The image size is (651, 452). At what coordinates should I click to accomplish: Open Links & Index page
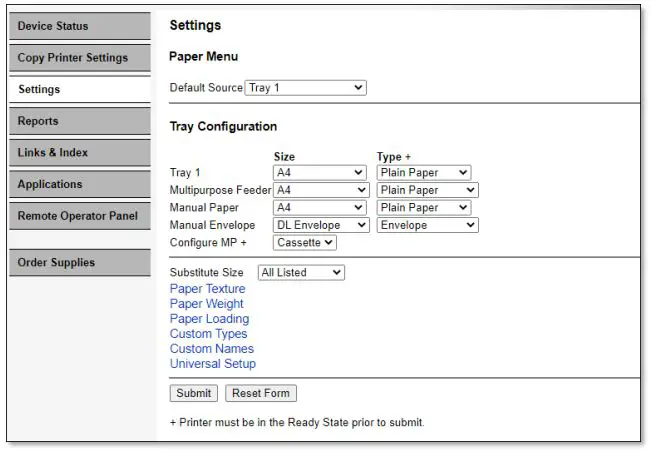click(x=80, y=152)
